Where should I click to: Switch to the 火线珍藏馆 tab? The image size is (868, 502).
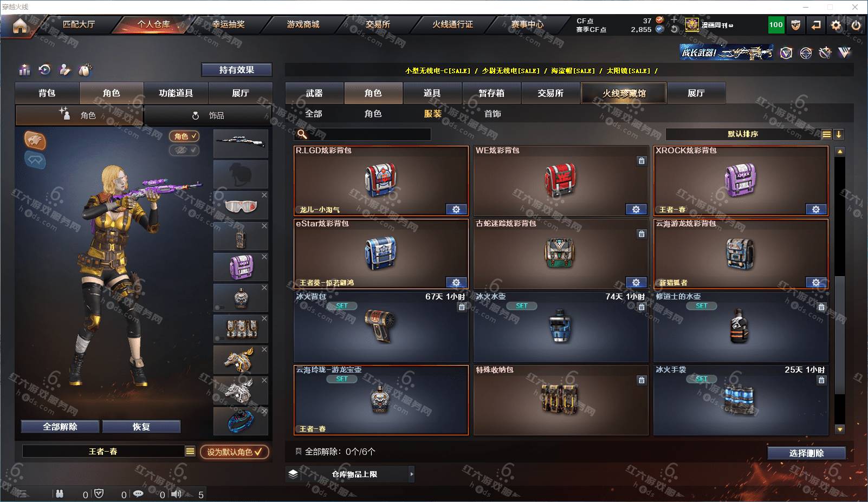click(x=624, y=93)
